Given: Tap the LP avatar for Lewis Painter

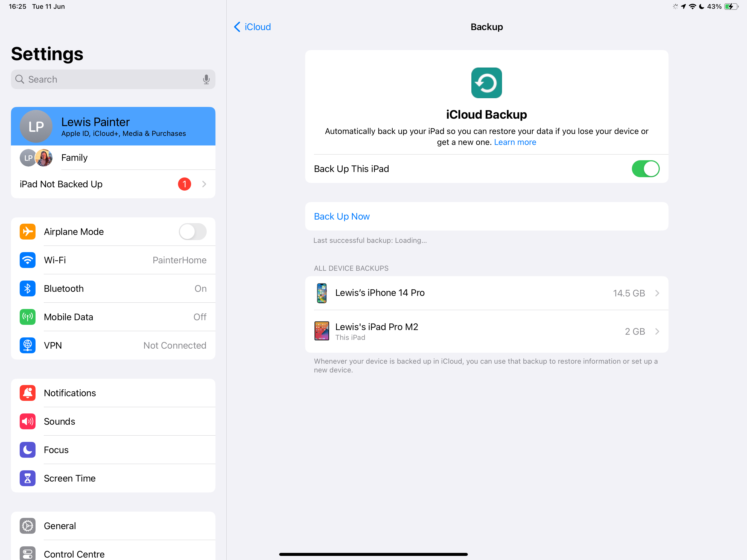Looking at the screenshot, I should tap(36, 126).
